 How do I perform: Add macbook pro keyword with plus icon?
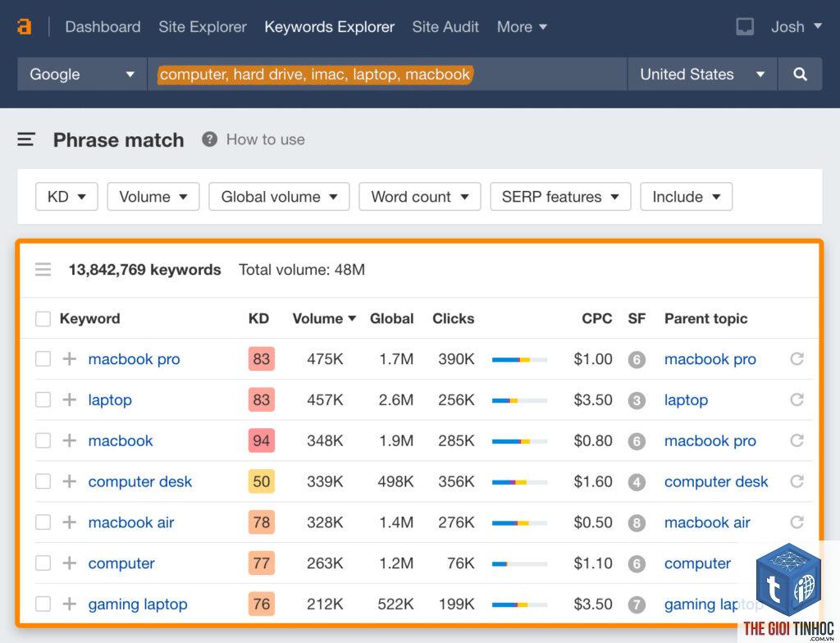69,358
